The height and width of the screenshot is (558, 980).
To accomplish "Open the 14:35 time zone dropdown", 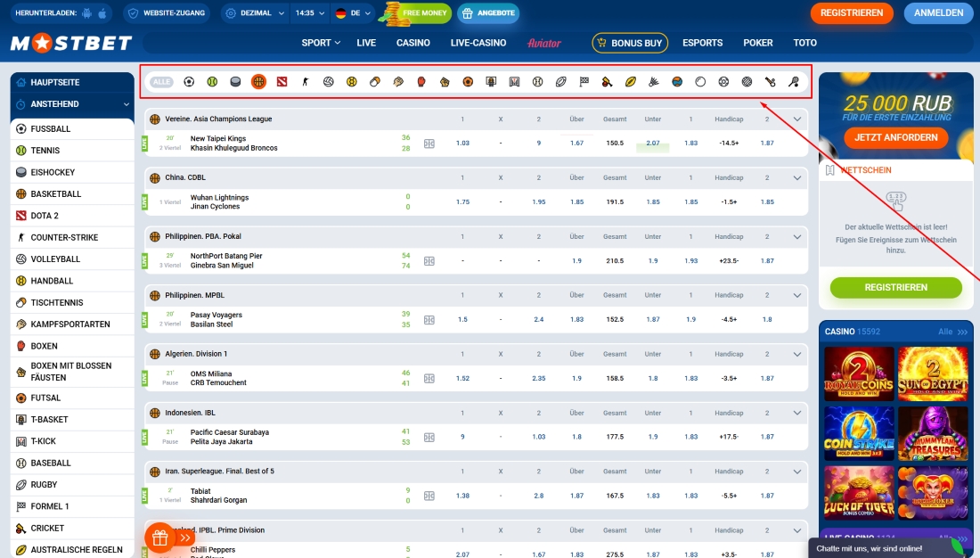I will (310, 13).
